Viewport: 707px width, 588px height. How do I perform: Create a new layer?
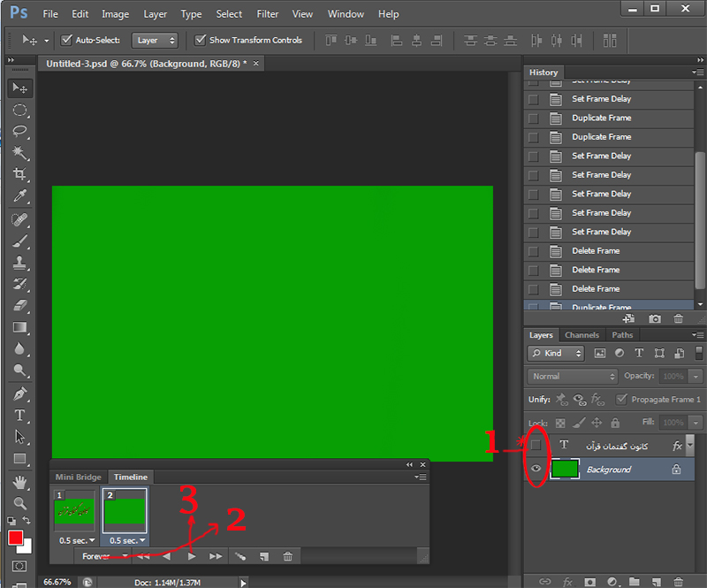click(657, 582)
